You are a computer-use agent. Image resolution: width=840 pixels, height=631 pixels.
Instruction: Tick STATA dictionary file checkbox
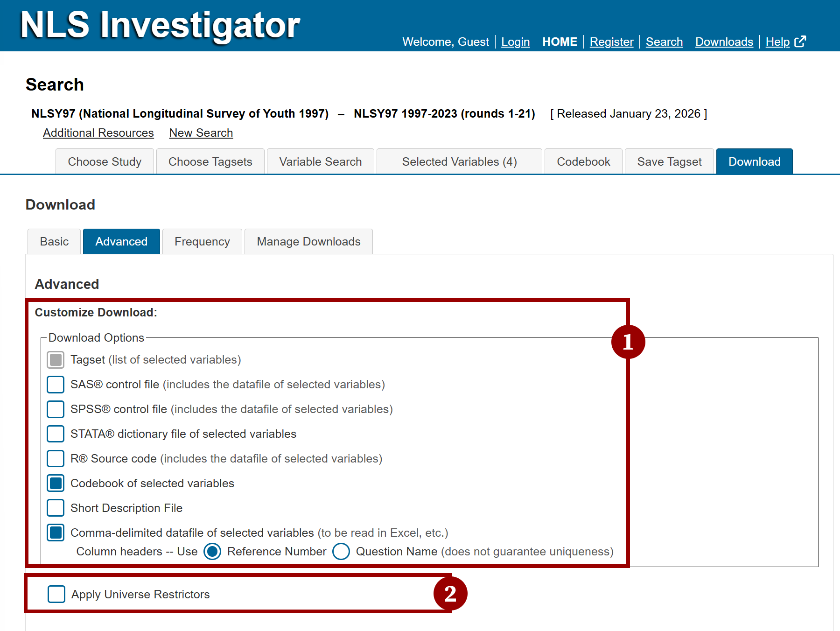(56, 434)
